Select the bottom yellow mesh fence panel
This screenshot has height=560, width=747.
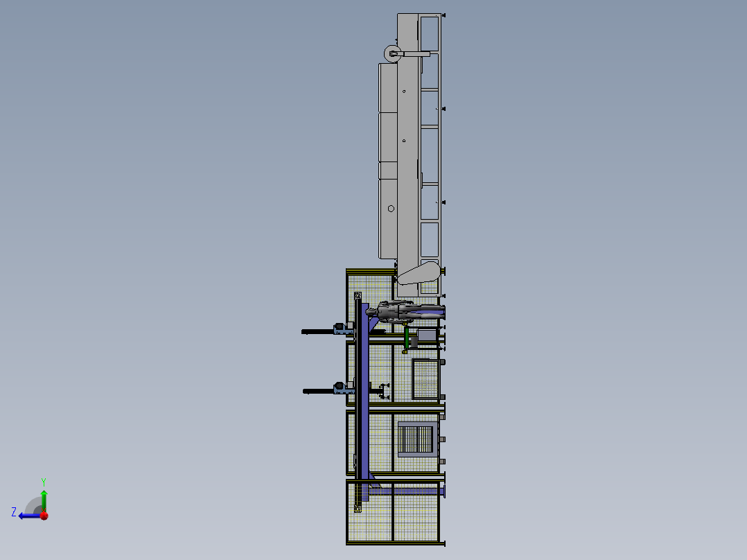392,512
